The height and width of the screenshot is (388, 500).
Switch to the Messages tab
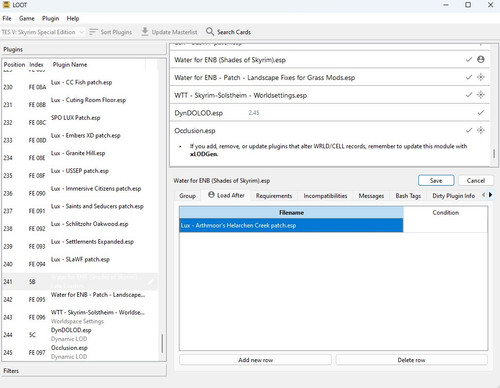click(371, 196)
